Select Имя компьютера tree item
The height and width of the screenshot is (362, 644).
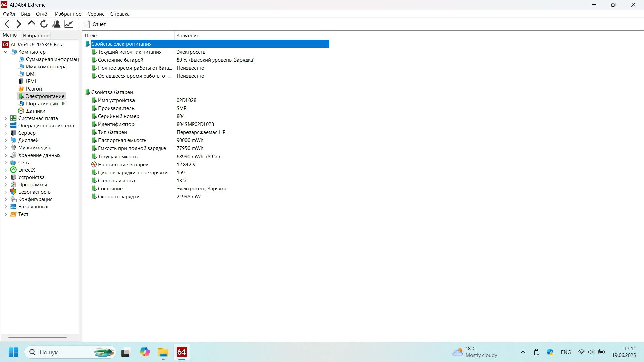pyautogui.click(x=43, y=67)
